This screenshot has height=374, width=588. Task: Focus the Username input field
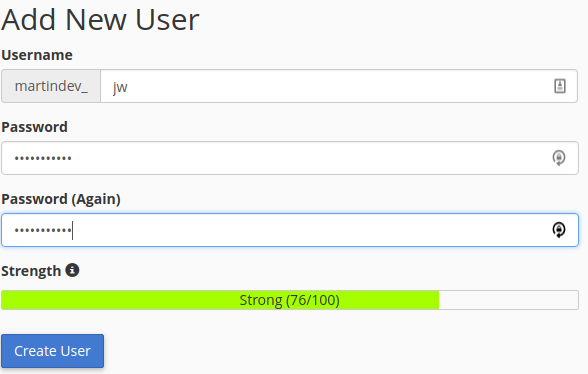click(x=339, y=86)
